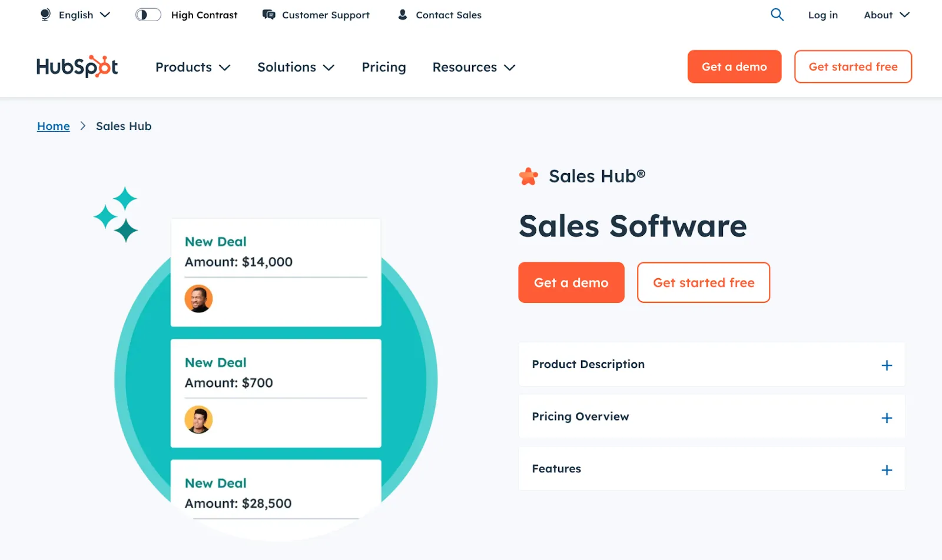Viewport: 942px width, 560px height.
Task: Click the avatar on the $700 deal card
Action: click(x=198, y=420)
